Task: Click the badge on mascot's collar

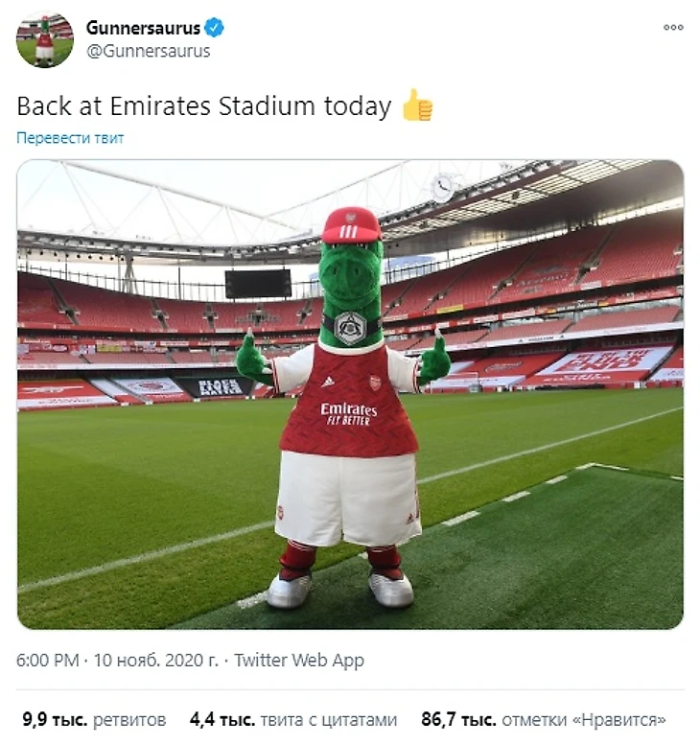Action: click(350, 328)
